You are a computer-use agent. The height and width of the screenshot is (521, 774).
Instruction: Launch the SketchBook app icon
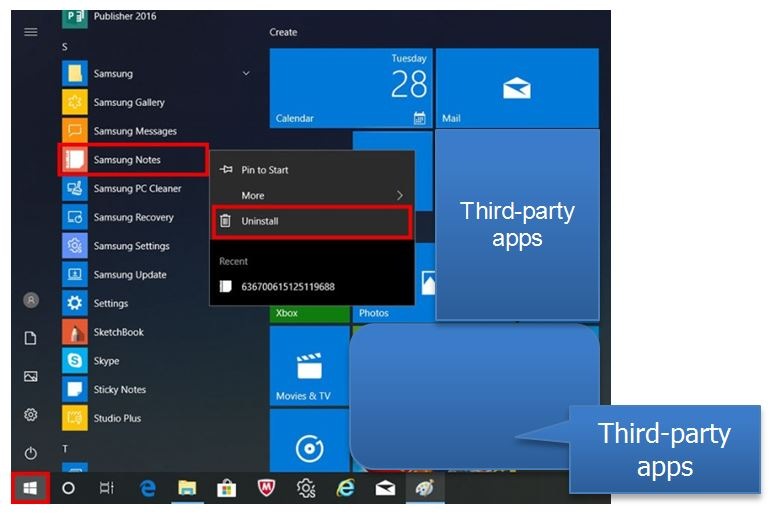(75, 332)
